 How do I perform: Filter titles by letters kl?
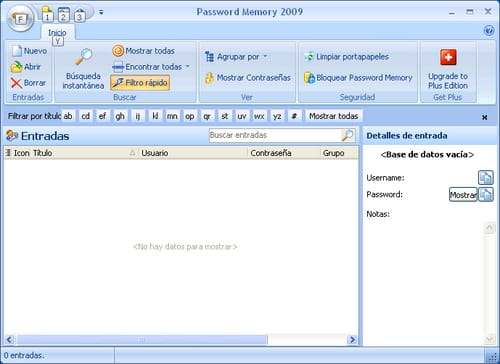point(155,116)
